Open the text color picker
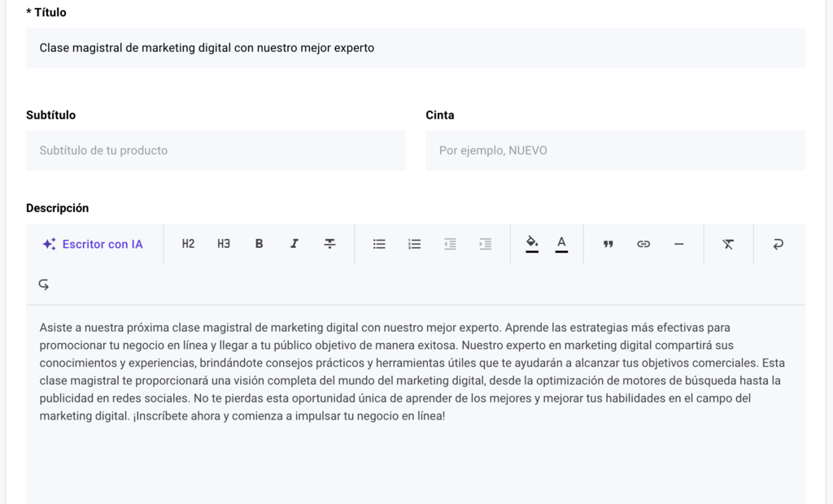 point(561,243)
